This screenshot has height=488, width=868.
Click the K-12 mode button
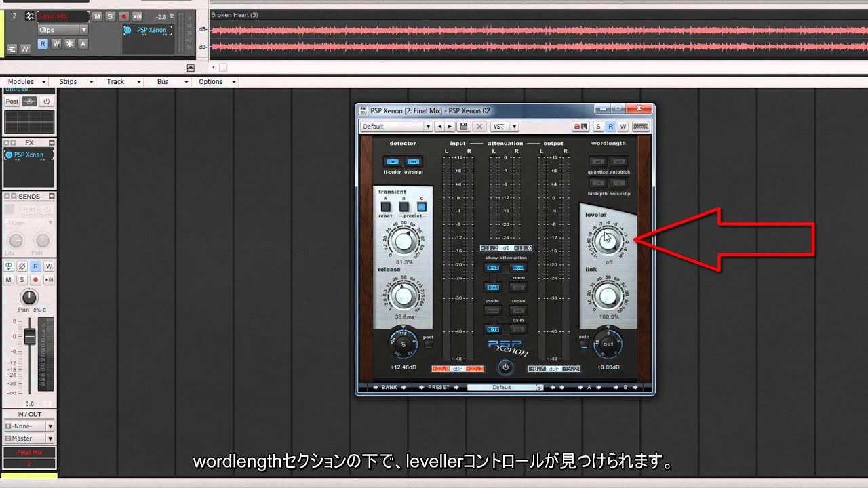493,329
